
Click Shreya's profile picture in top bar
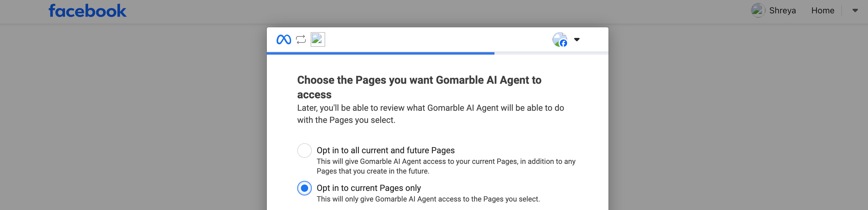(758, 10)
